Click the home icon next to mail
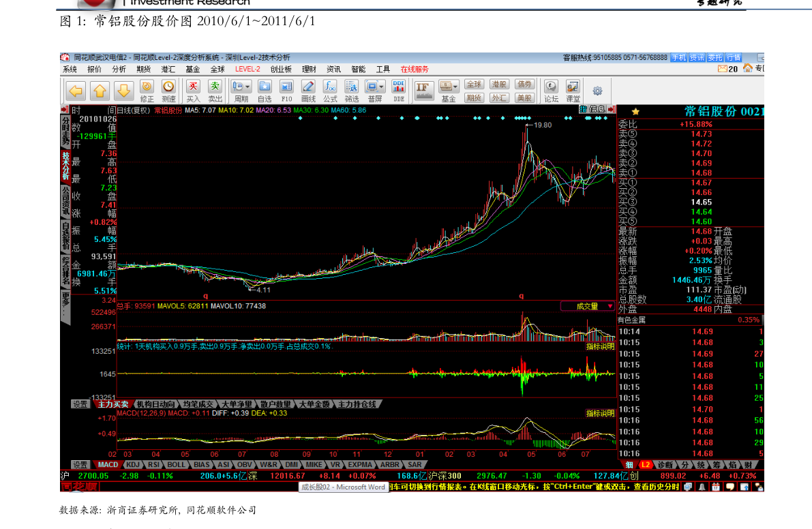The width and height of the screenshot is (812, 529). pyautogui.click(x=747, y=67)
